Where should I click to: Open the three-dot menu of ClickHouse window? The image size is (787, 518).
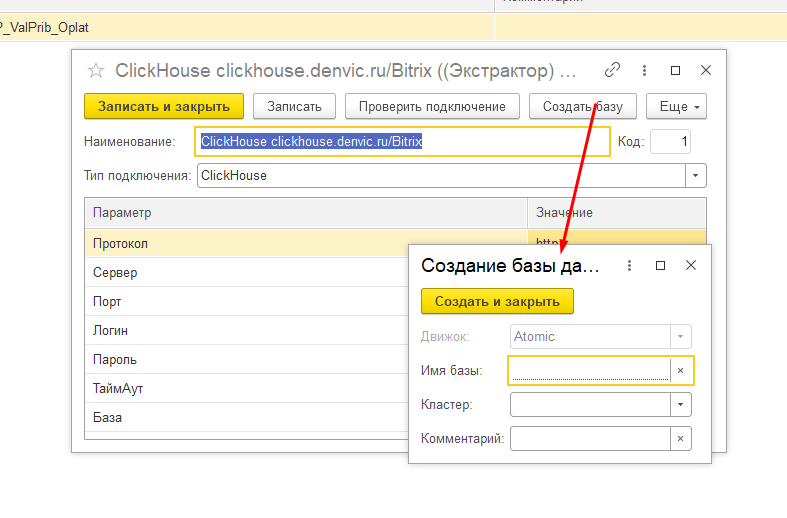(x=644, y=70)
